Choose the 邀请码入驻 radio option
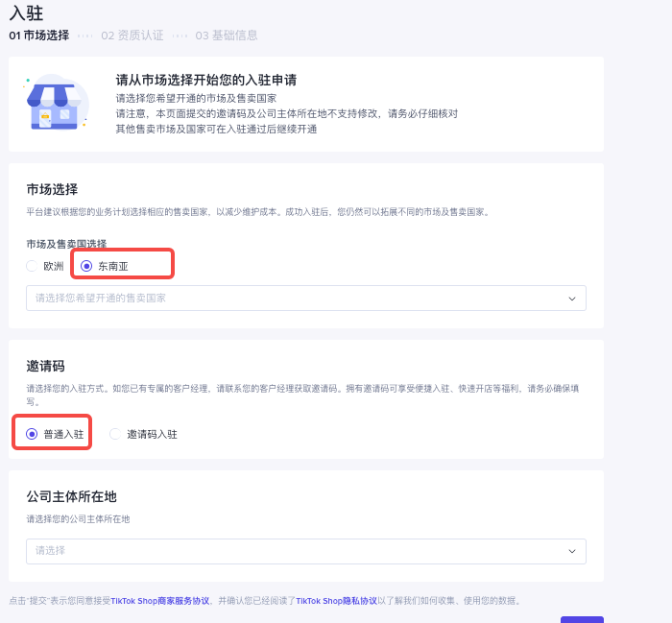672x623 pixels. 116,434
